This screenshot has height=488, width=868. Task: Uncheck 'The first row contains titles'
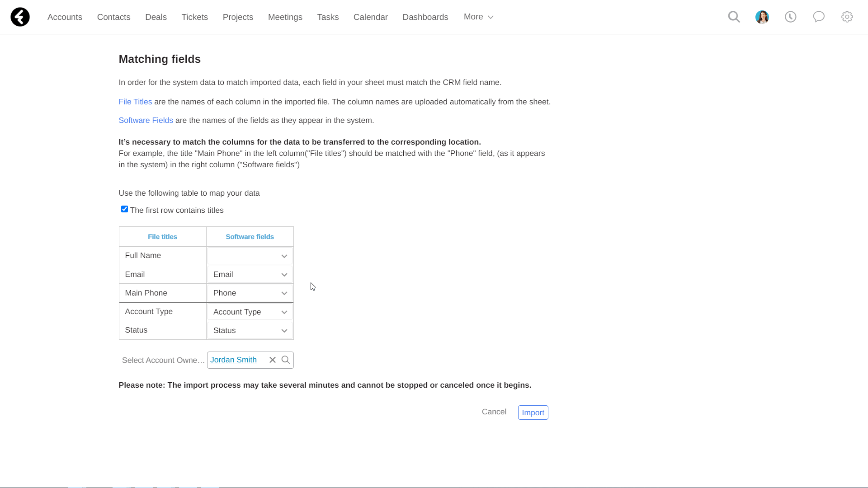(124, 209)
